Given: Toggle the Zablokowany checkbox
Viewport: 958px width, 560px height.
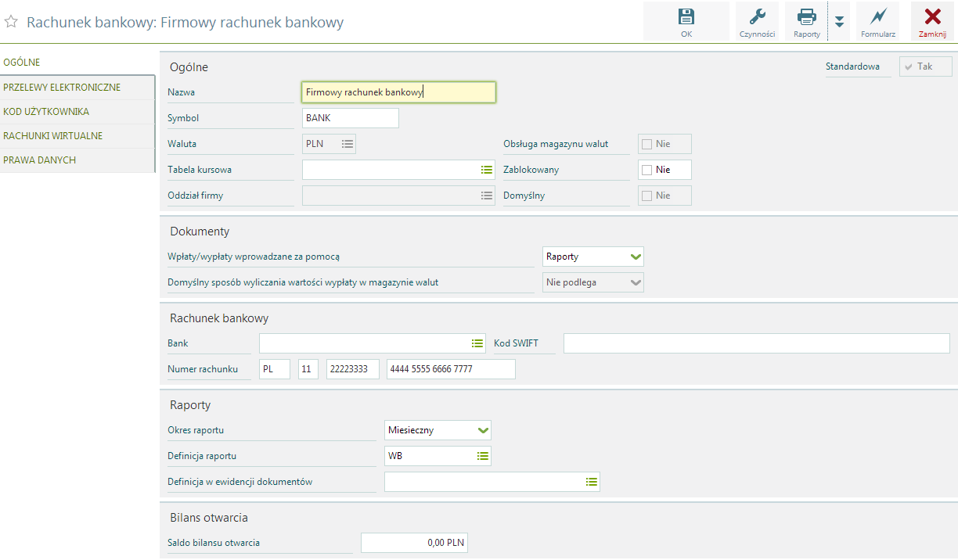Looking at the screenshot, I should pos(646,170).
